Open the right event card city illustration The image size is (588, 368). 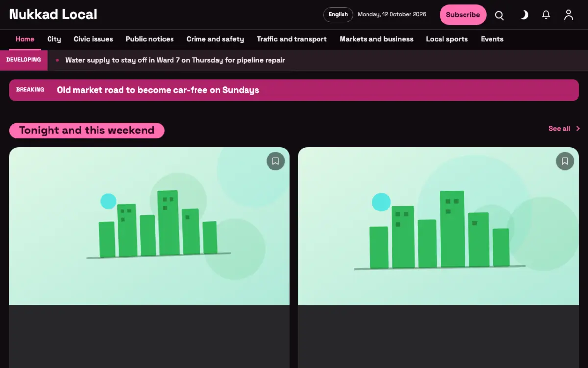438,226
